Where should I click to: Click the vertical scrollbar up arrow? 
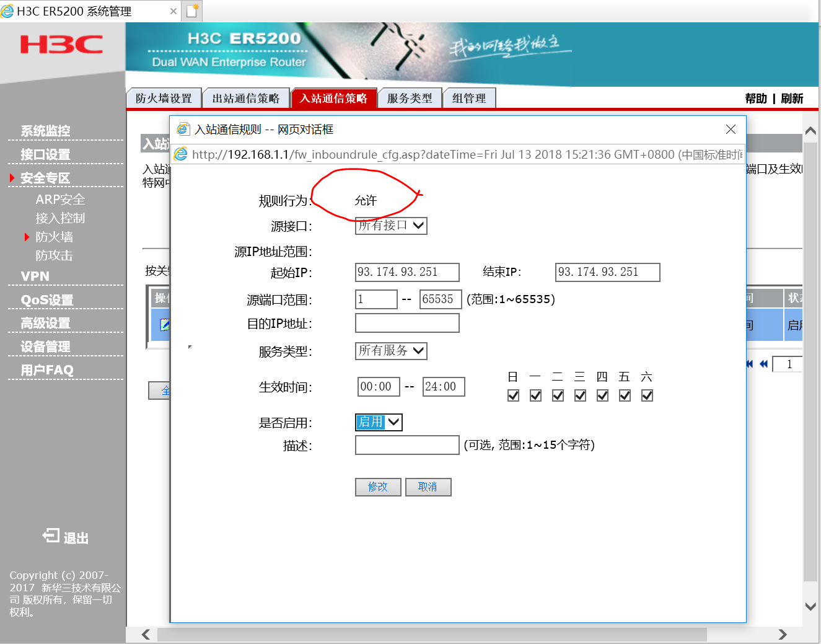tap(810, 131)
